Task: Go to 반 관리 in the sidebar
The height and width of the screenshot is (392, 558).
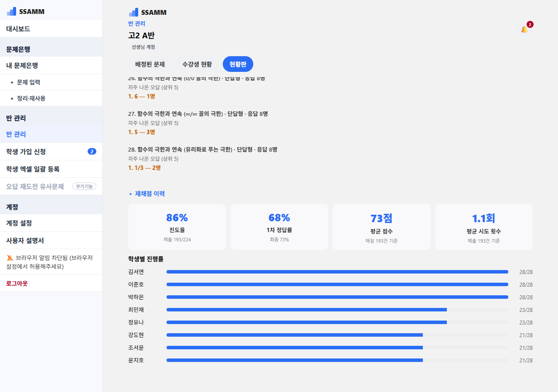Action: point(51,134)
